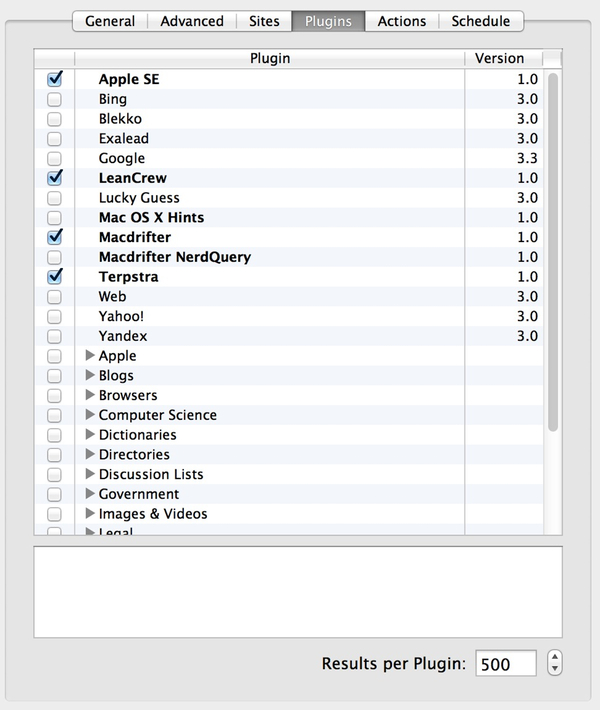Expand the Images & Videos group
The image size is (600, 710).
[90, 513]
